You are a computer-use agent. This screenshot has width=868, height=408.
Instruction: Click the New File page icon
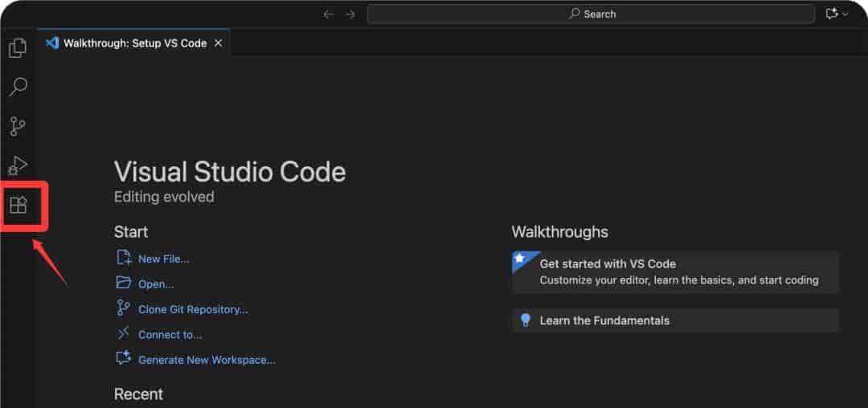(124, 258)
